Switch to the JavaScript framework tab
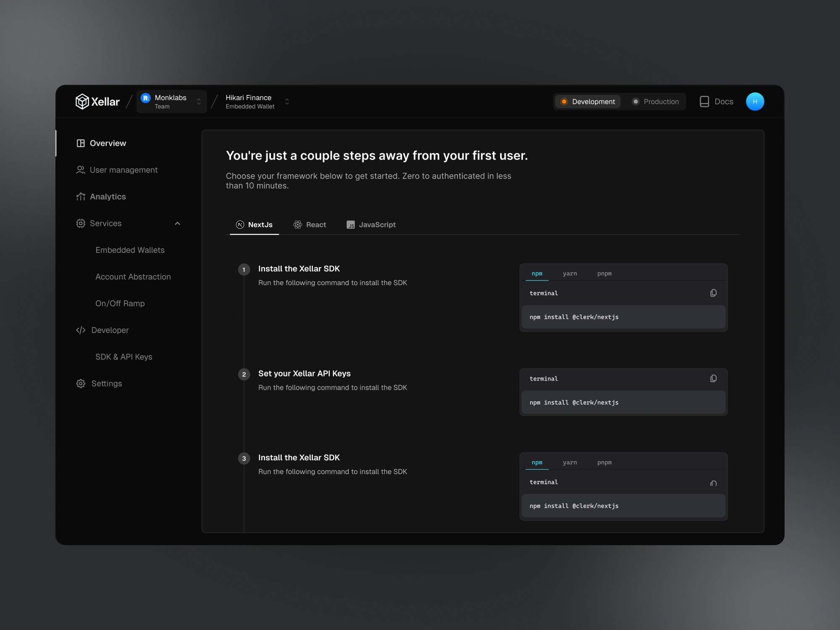Image resolution: width=840 pixels, height=630 pixels. [x=371, y=225]
